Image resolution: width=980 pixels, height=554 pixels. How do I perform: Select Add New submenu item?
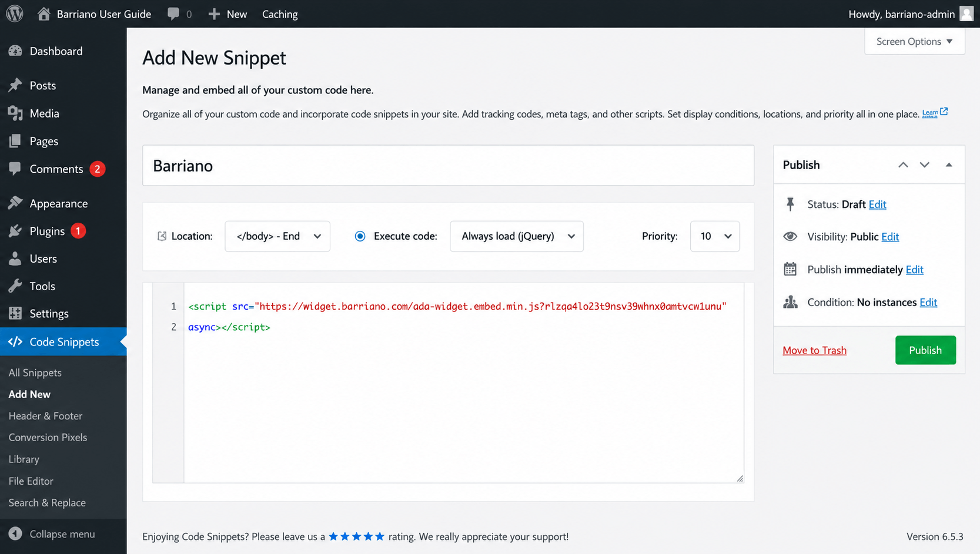point(29,394)
